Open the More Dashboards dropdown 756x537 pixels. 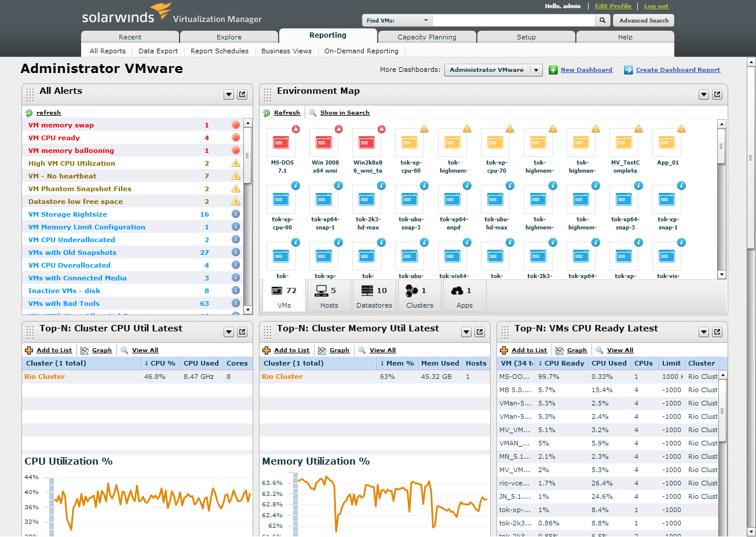[x=493, y=70]
